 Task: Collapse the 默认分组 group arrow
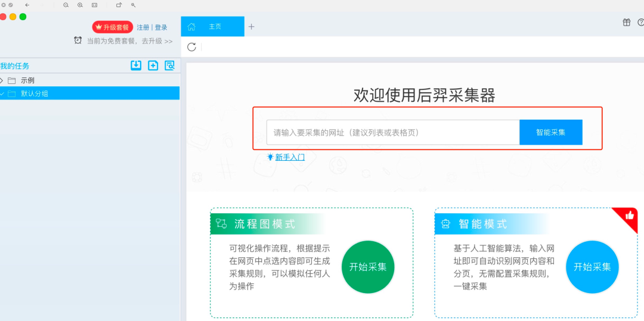(x=2, y=94)
